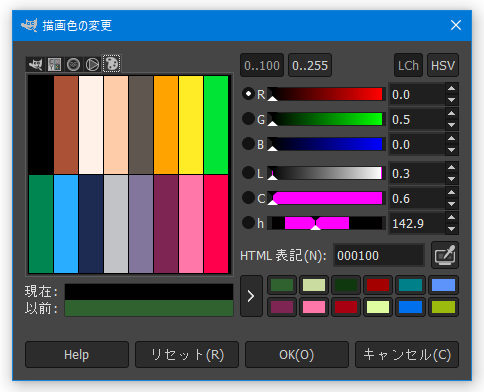
Task: Select the B channel radio button
Action: click(x=248, y=144)
